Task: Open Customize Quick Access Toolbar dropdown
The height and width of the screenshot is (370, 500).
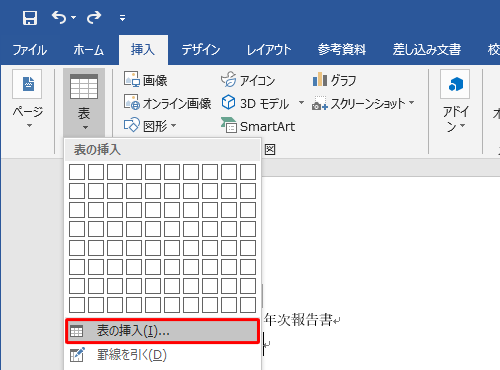Action: point(122,18)
